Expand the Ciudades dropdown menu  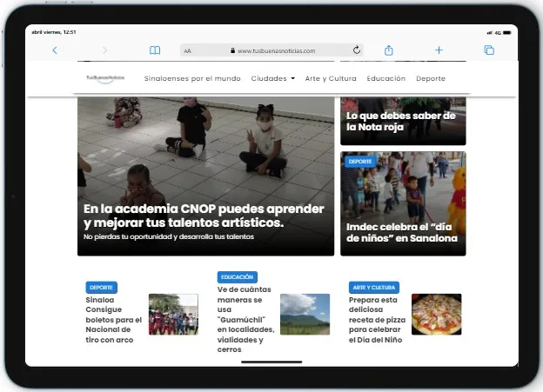point(273,78)
